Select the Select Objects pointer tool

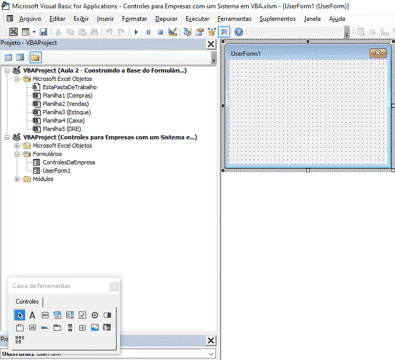[20, 315]
